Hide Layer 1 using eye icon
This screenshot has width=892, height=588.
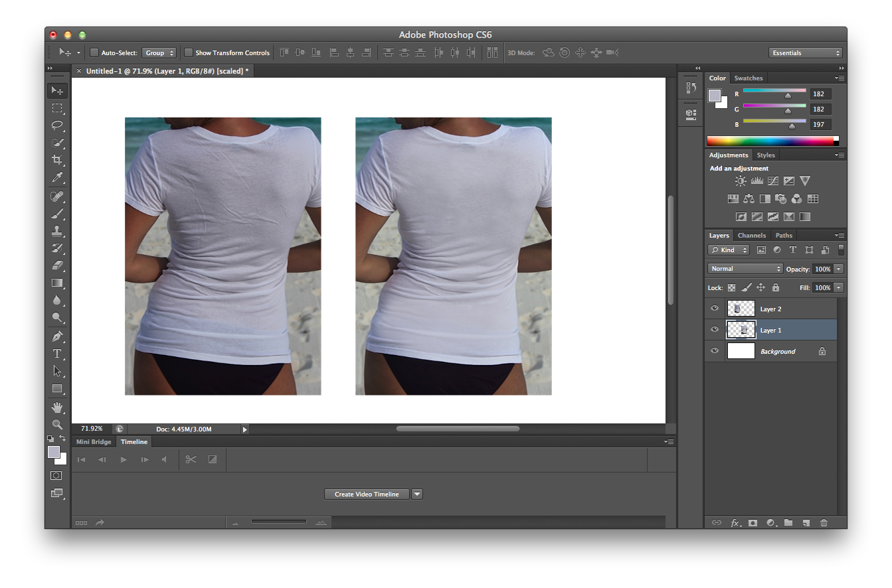pyautogui.click(x=715, y=330)
